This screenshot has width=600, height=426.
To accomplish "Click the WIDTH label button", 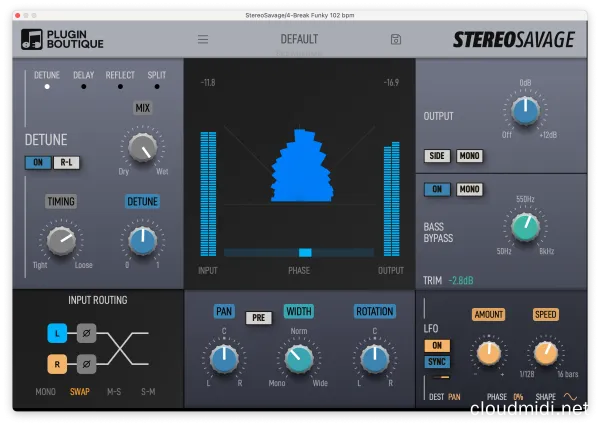I will click(299, 311).
